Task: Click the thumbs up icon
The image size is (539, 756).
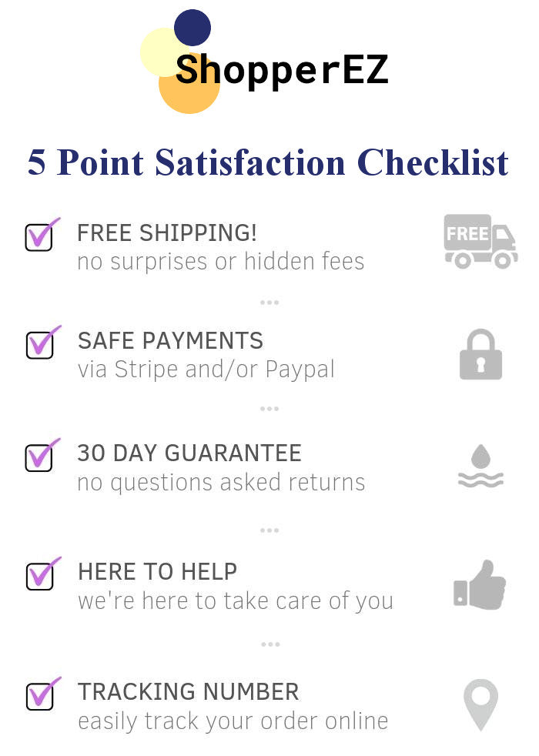Action: point(480,585)
